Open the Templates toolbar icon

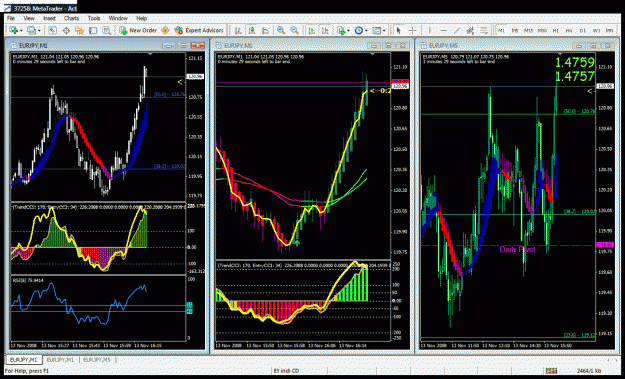[x=376, y=30]
